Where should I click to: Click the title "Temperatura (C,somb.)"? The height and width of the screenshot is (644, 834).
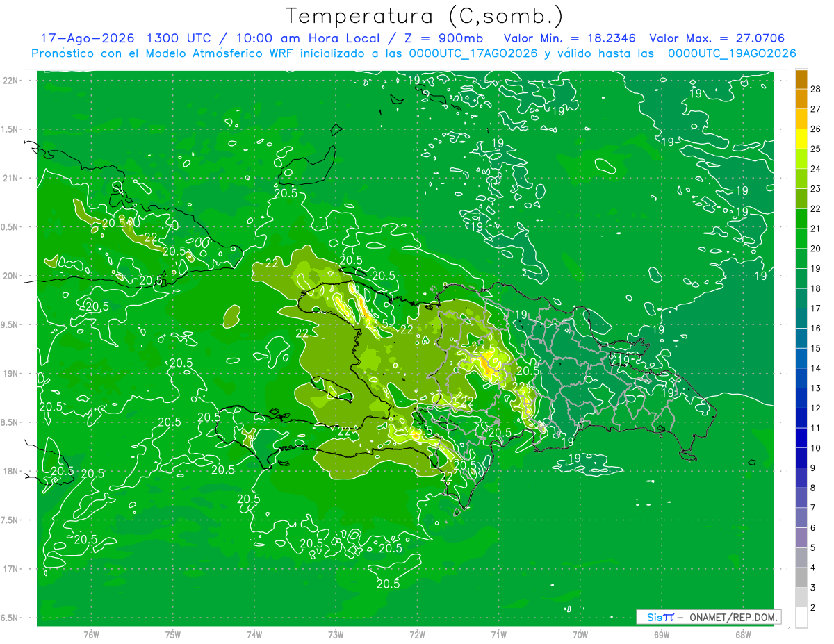tap(424, 16)
